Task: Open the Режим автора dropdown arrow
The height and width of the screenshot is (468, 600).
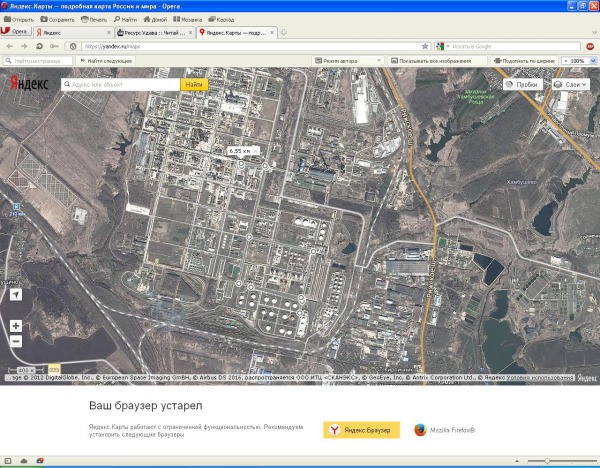Action: (x=379, y=61)
